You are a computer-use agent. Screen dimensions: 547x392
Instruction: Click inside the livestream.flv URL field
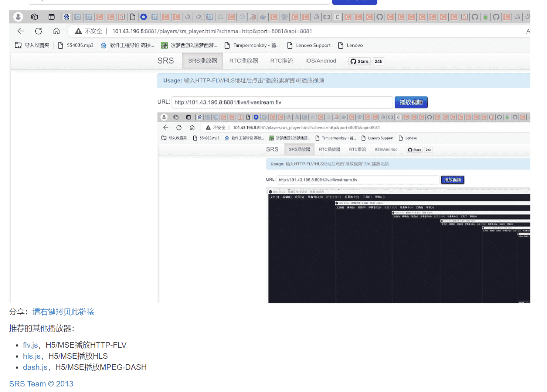(282, 102)
